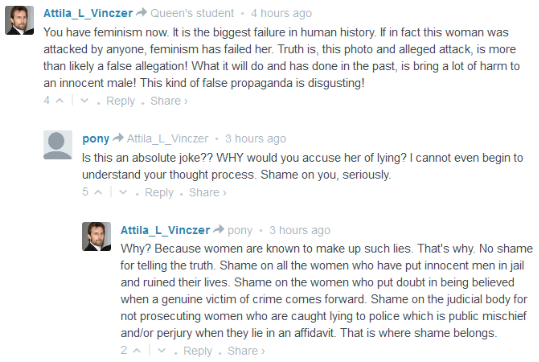
Task: Click pony's default gray avatar
Action: tap(58, 145)
